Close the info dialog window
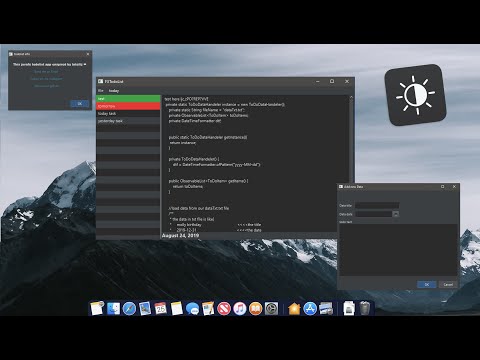The height and width of the screenshot is (360, 480). coord(88,54)
